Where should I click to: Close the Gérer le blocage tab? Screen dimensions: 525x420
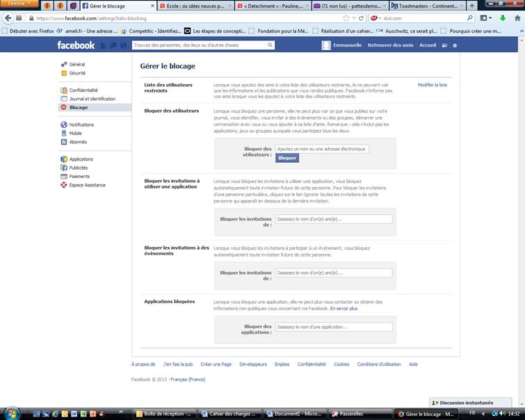click(x=152, y=6)
